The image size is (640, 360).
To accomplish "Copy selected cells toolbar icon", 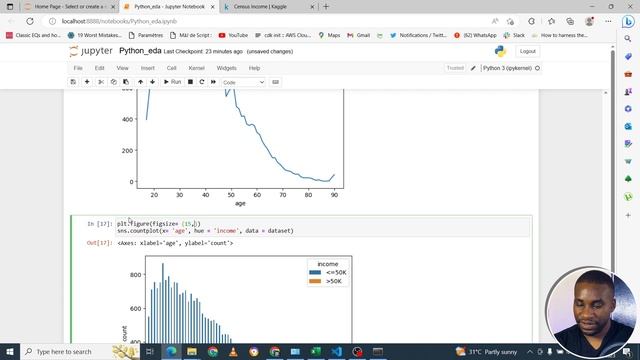I will (113, 82).
